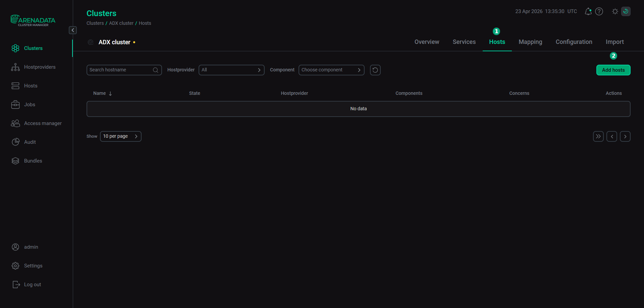Click the Clusters page heading
Image resolution: width=644 pixels, height=308 pixels.
click(x=101, y=13)
